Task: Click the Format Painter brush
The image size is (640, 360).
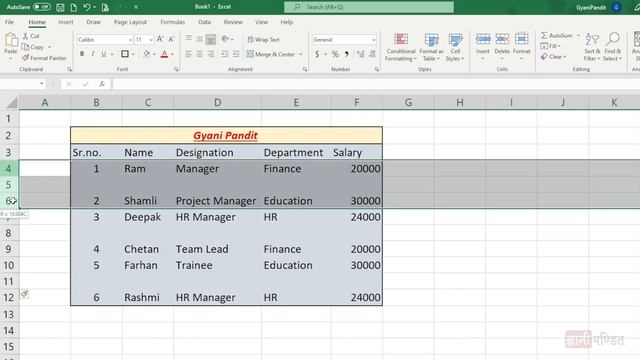Action: click(x=25, y=58)
